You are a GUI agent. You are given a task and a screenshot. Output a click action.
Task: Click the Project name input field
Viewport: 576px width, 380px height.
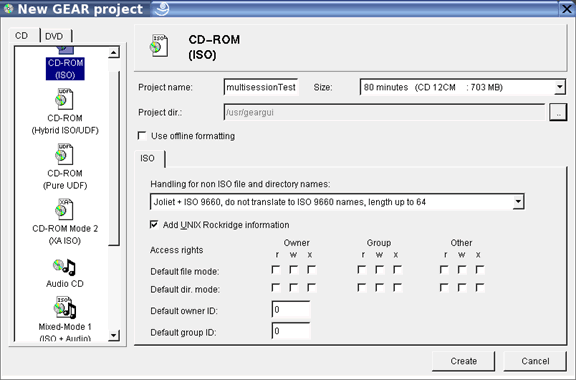261,87
